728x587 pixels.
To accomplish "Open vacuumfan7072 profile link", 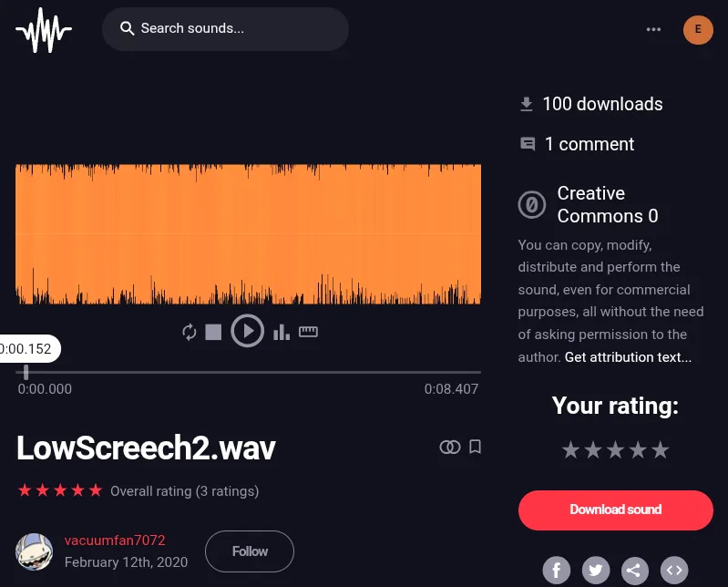I will click(x=115, y=541).
